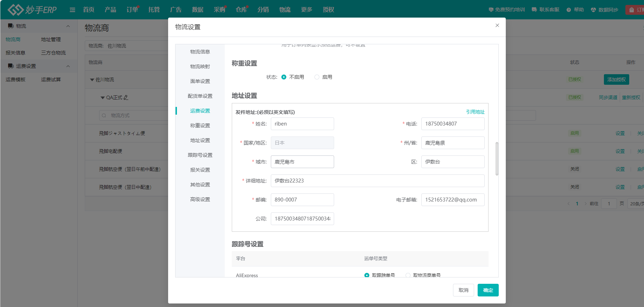The height and width of the screenshot is (307, 644).
Task: Close the 物流设置 dialog with X
Action: 497,25
